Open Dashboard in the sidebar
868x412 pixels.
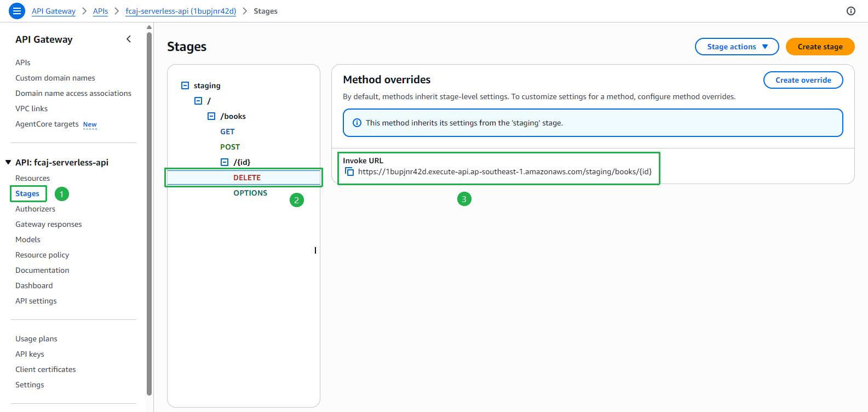click(34, 285)
